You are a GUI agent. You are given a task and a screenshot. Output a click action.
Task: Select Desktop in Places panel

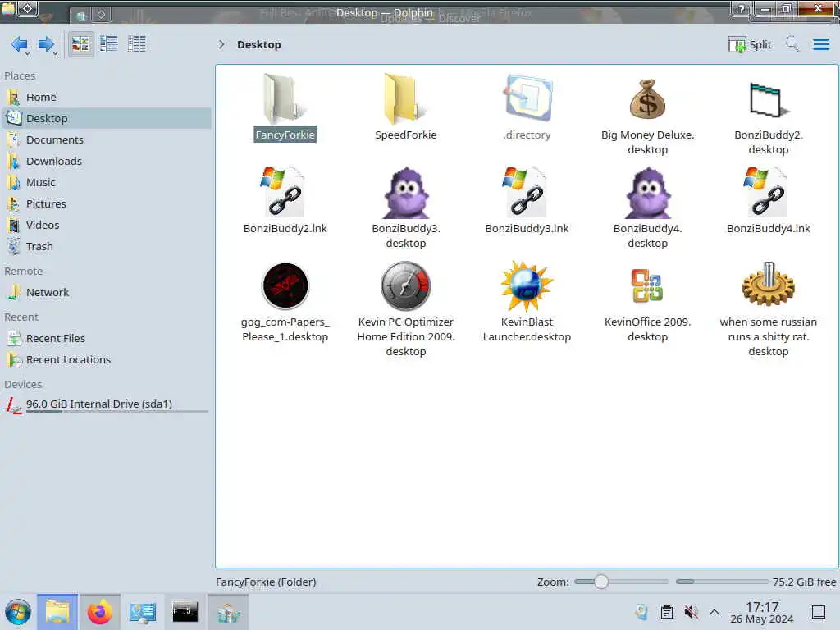click(x=106, y=118)
